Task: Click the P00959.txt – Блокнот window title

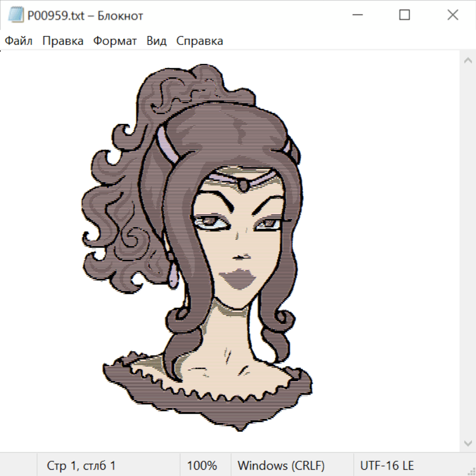Action: click(x=85, y=15)
